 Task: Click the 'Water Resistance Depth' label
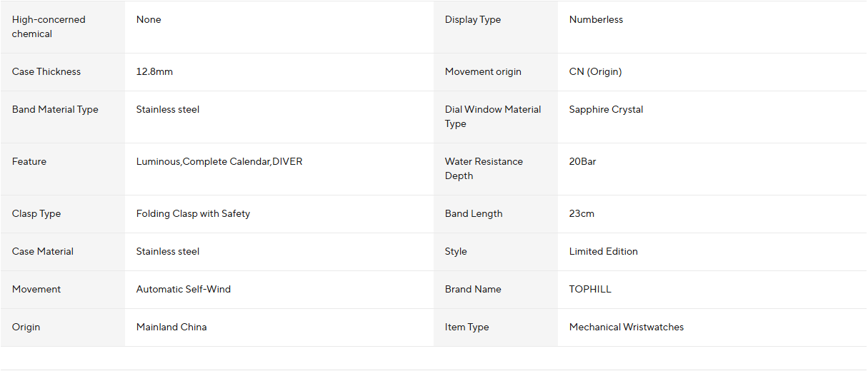(484, 169)
